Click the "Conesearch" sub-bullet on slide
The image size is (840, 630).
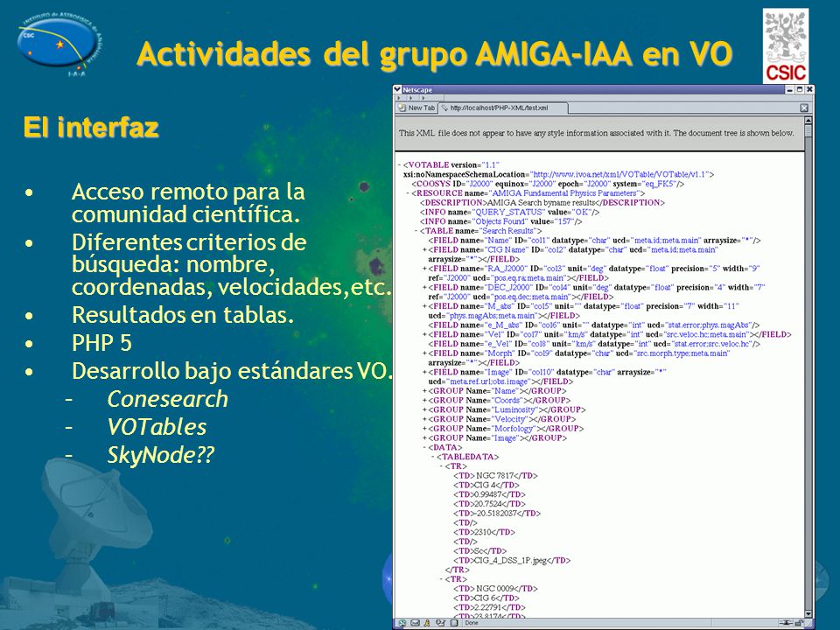[168, 399]
